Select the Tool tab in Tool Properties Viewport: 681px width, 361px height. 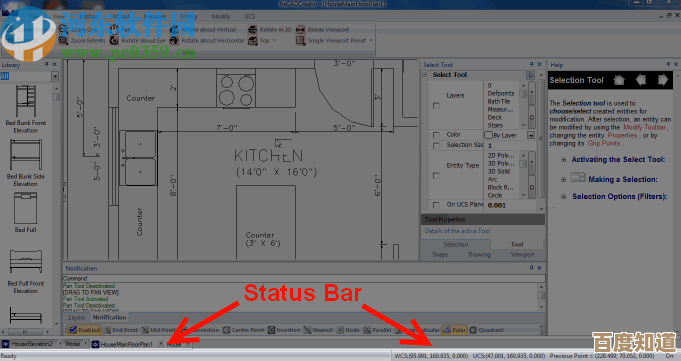click(x=517, y=245)
